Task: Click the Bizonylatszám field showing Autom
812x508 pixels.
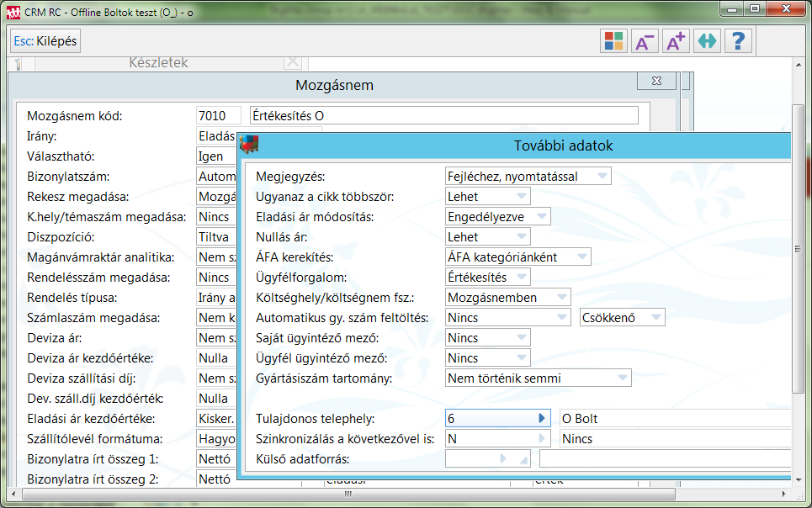Action: click(216, 176)
